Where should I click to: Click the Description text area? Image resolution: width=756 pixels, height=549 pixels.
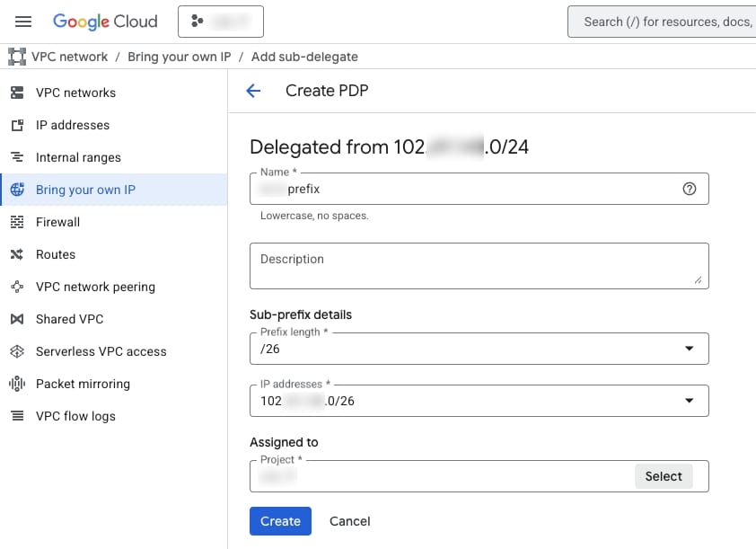coord(479,265)
